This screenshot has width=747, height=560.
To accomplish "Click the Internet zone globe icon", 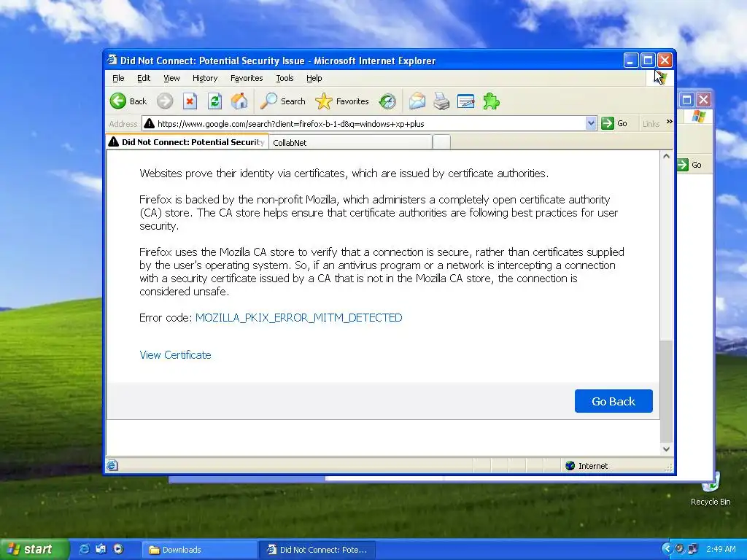I will tap(570, 466).
